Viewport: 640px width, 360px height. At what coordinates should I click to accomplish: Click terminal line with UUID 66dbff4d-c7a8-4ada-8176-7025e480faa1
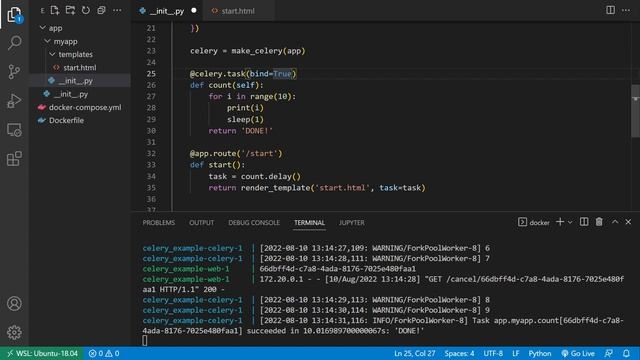tap(338, 269)
